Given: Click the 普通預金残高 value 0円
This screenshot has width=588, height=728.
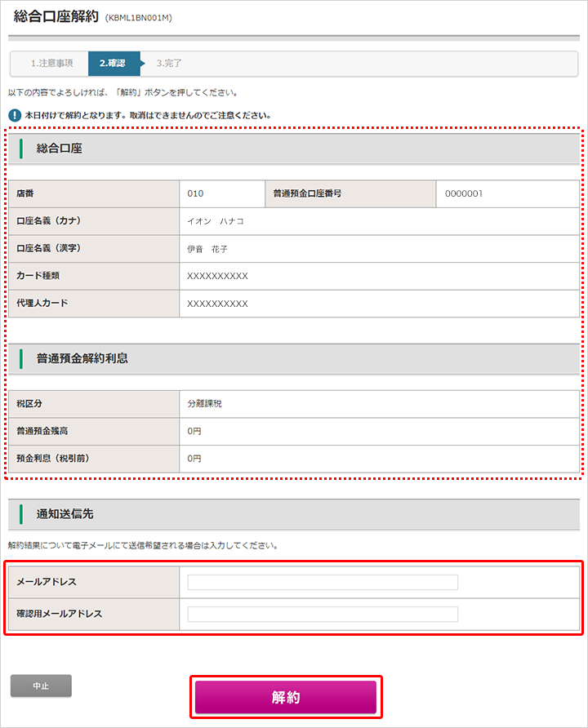Looking at the screenshot, I should [194, 431].
